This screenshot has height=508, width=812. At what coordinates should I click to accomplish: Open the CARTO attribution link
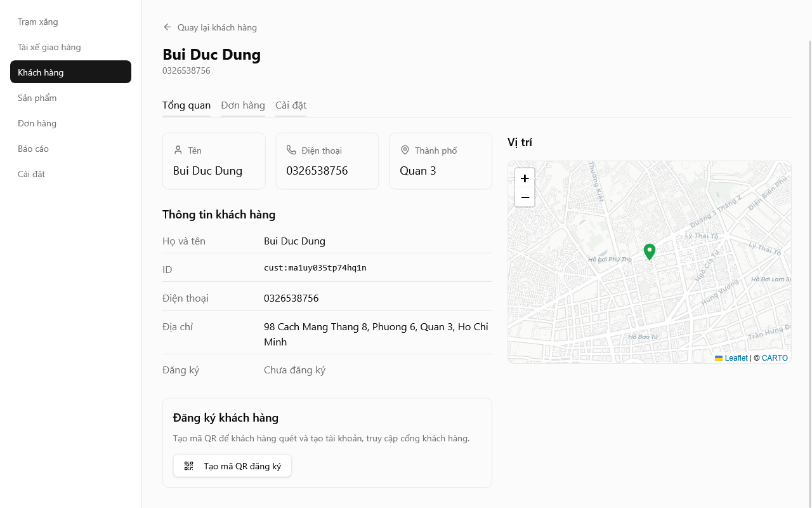[774, 358]
